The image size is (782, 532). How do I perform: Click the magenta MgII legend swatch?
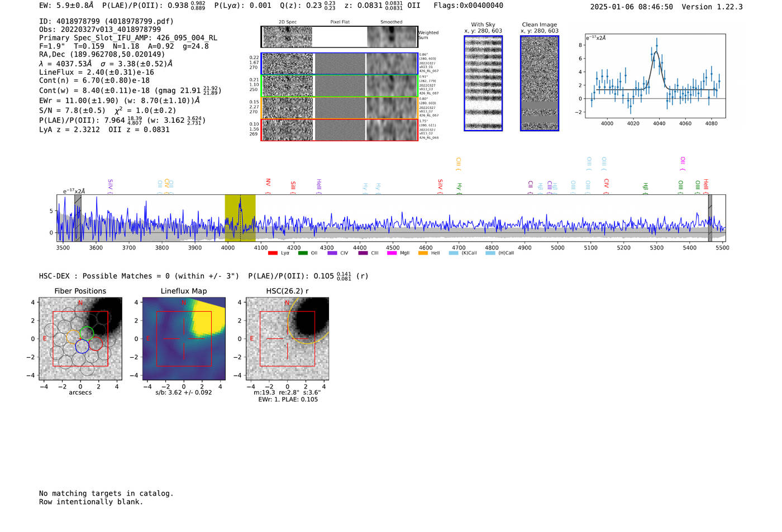392,253
